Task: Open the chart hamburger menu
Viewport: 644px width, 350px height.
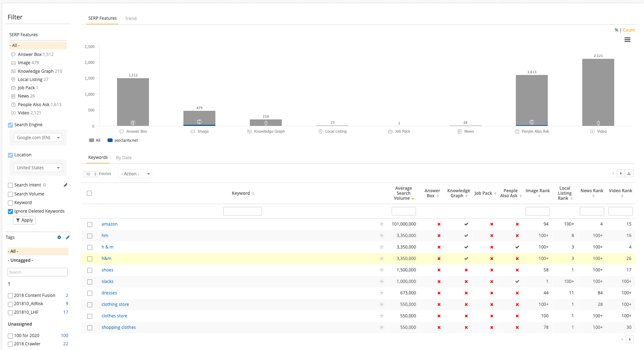Action: point(627,39)
